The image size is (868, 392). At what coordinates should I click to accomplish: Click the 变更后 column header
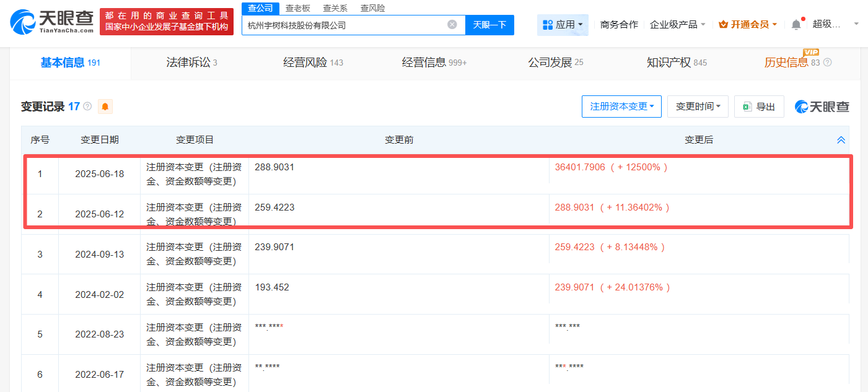pos(699,140)
